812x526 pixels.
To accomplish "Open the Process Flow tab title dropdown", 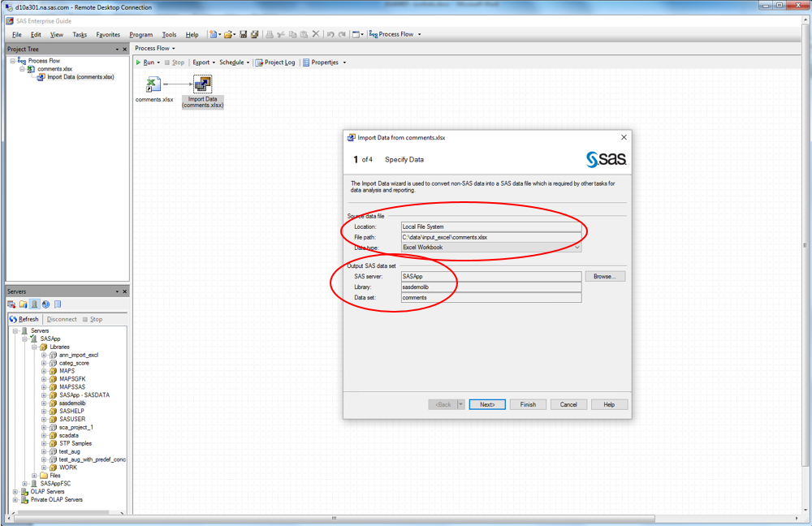I will point(174,48).
